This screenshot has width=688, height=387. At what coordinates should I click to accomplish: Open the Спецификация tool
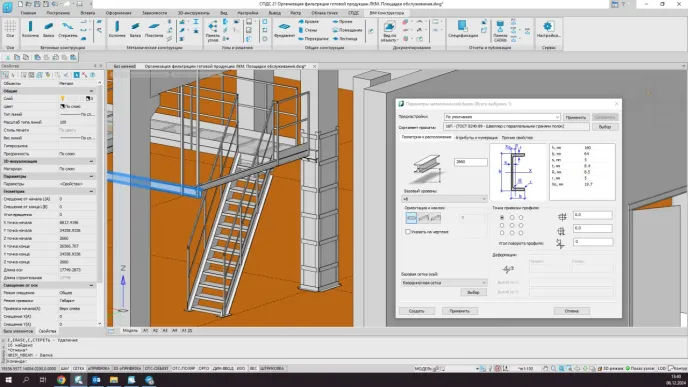coord(463,29)
